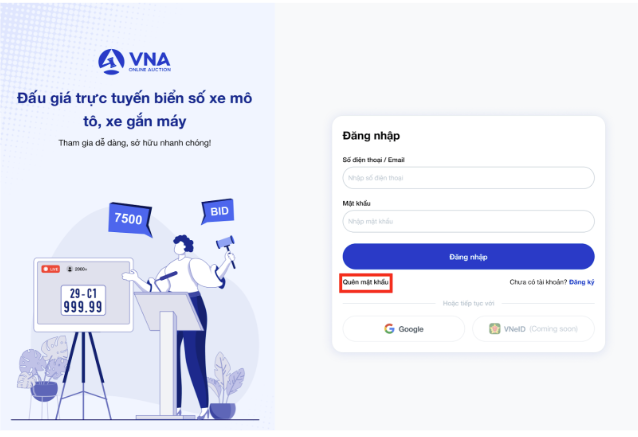Open the Quên mật khẩu link
This screenshot has width=638, height=437.
[365, 282]
